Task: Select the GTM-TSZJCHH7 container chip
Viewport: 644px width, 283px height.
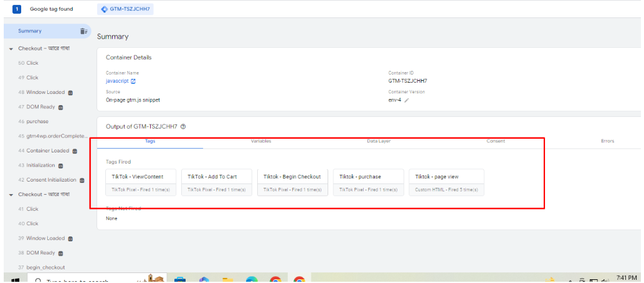Action: point(125,9)
